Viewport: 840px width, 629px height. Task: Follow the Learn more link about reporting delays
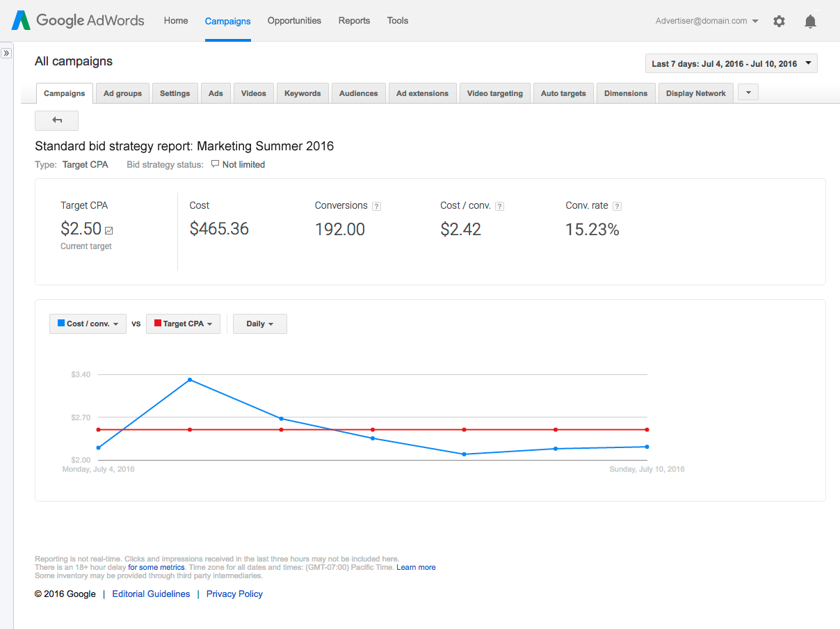click(415, 567)
